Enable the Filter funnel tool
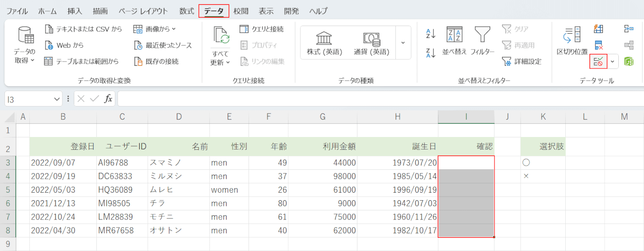 (482, 41)
